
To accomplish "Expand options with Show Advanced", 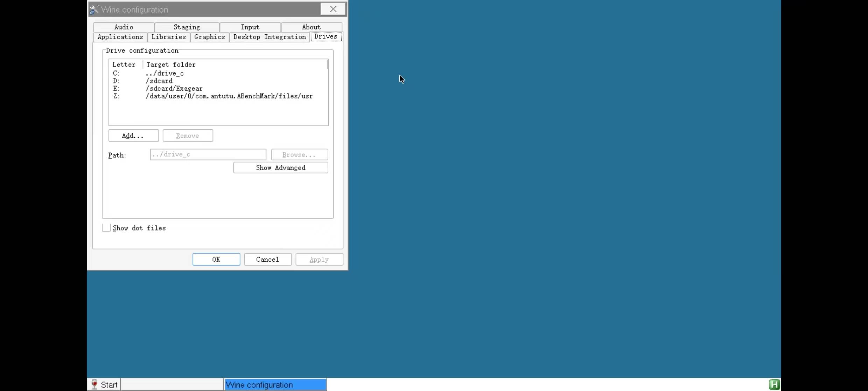I will 280,168.
